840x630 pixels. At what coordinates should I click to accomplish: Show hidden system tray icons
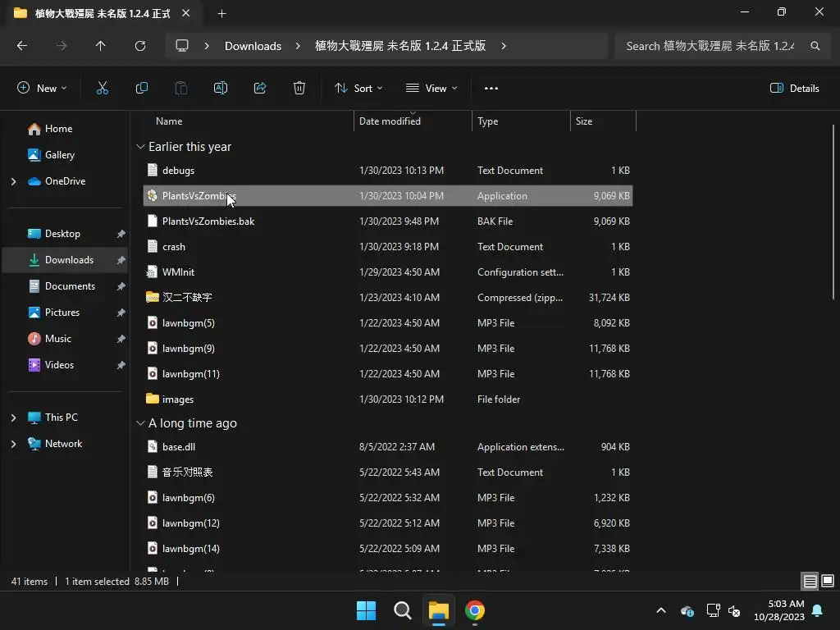pyautogui.click(x=661, y=610)
